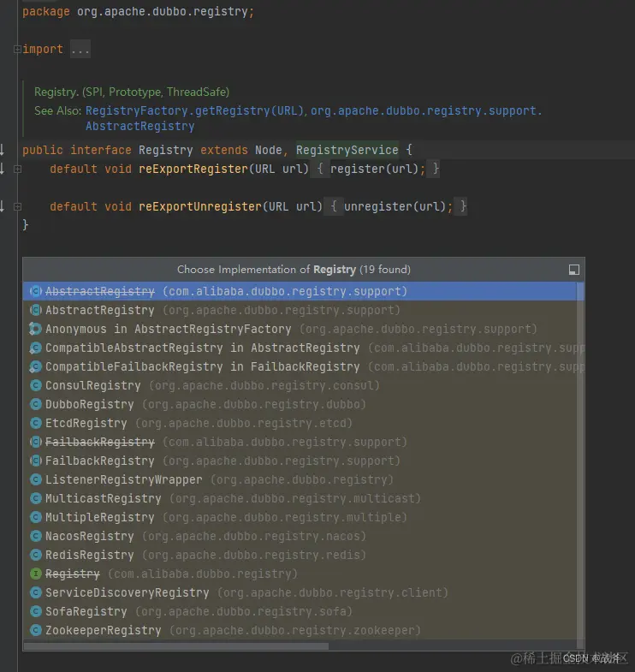Open ConsulRegistry implementation

click(x=300, y=385)
